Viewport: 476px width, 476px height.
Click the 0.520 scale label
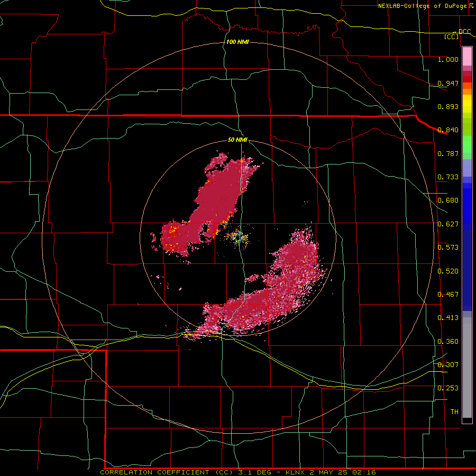tap(448, 271)
